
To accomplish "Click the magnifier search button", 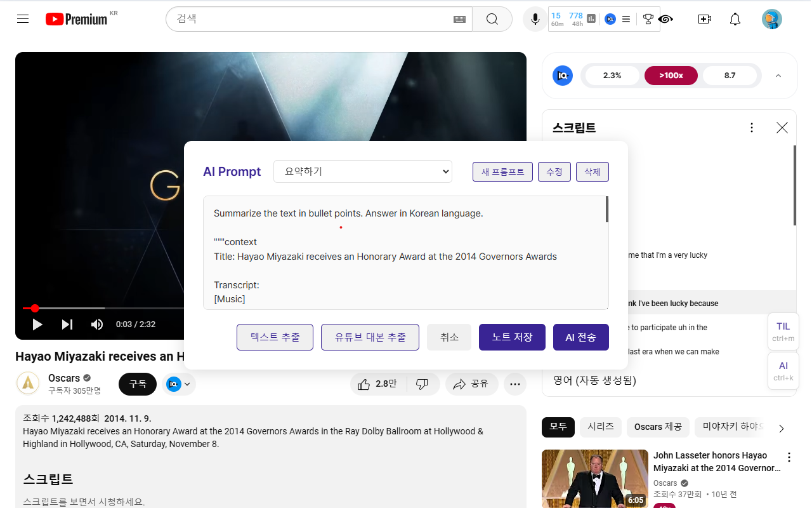I will [x=492, y=19].
